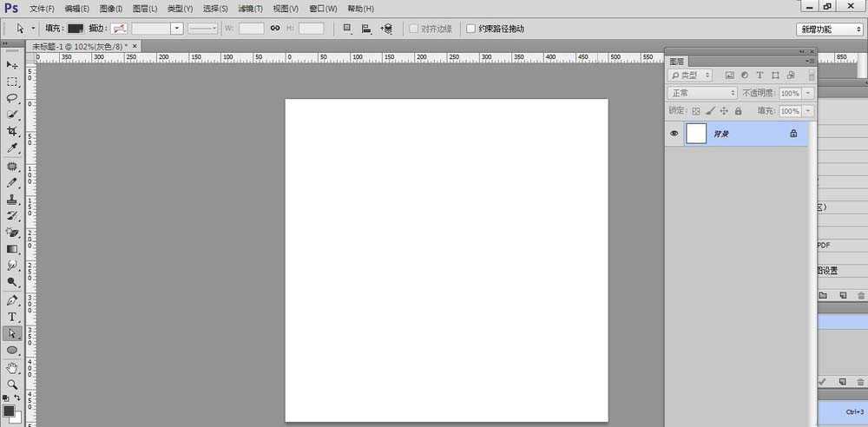Pick the Lasso tool
This screenshot has height=427, width=868.
pyautogui.click(x=12, y=98)
